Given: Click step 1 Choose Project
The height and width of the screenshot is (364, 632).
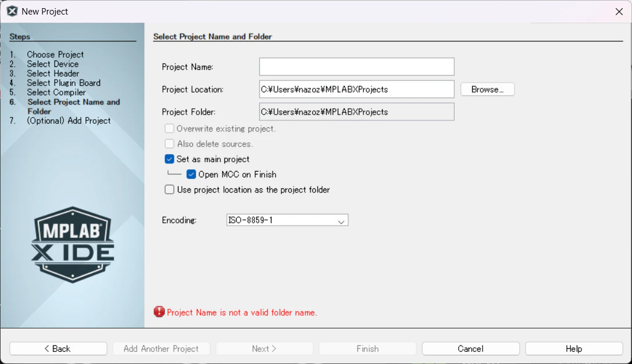Looking at the screenshot, I should click(55, 55).
